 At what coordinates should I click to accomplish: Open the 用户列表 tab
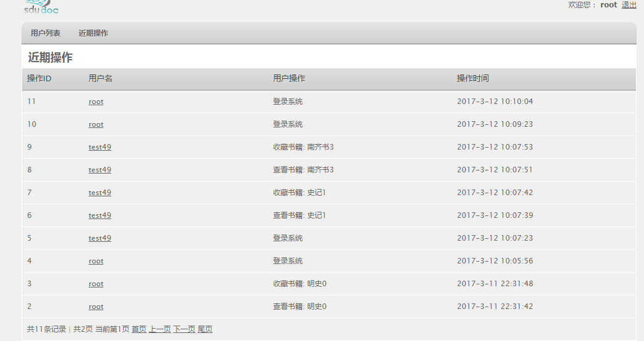(x=46, y=33)
